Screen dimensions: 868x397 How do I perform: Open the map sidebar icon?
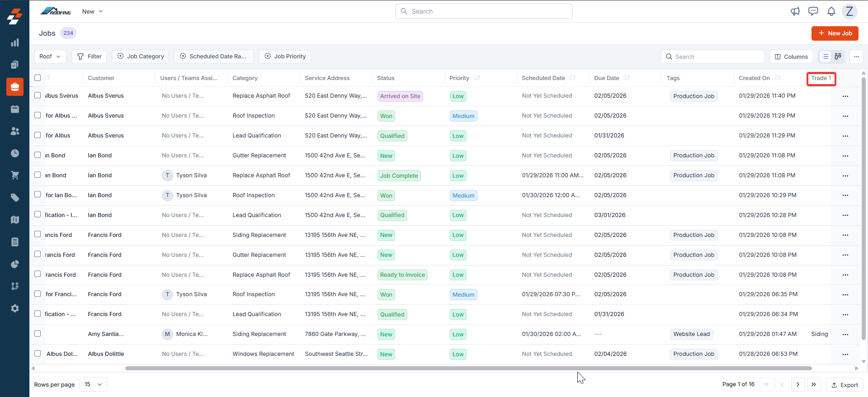click(x=15, y=220)
